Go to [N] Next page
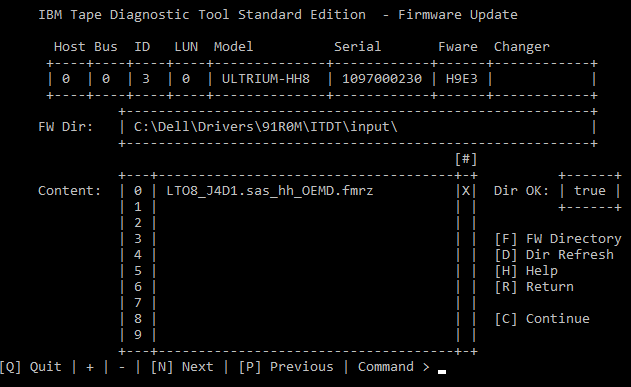The image size is (631, 387). tap(182, 367)
